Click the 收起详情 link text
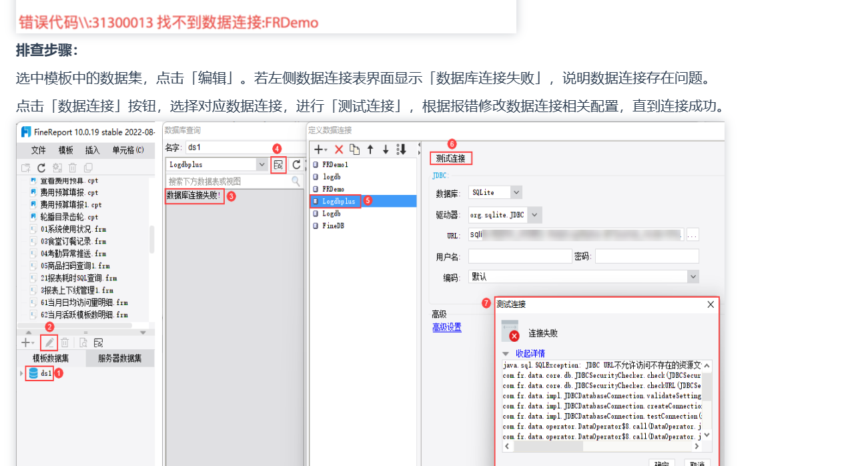 point(530,353)
